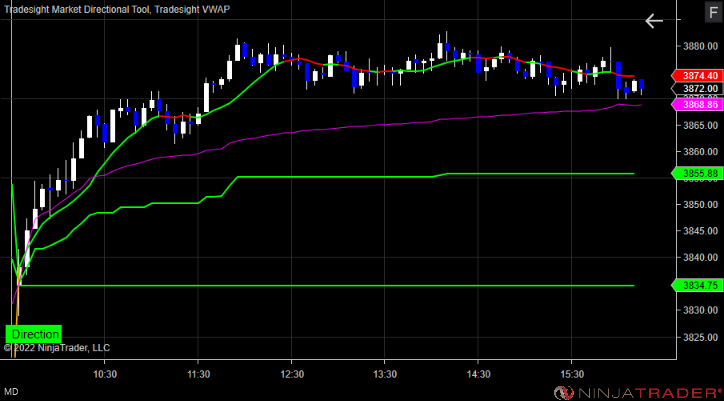
Task: Click the 3880.00 price axis label
Action: pyautogui.click(x=700, y=46)
